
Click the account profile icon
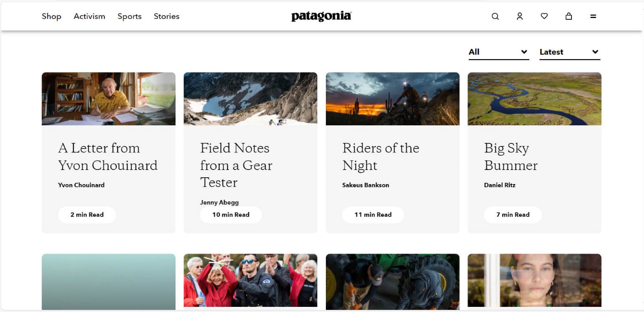(519, 16)
